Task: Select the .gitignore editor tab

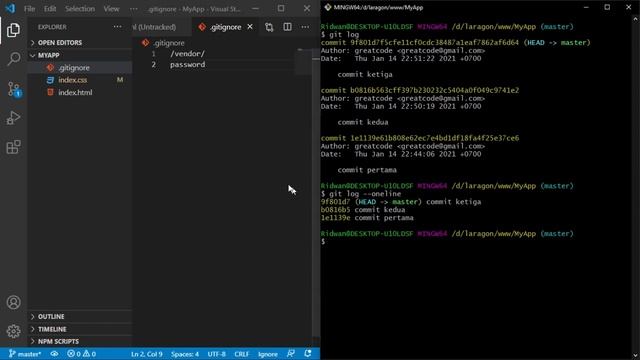Action: click(x=225, y=27)
